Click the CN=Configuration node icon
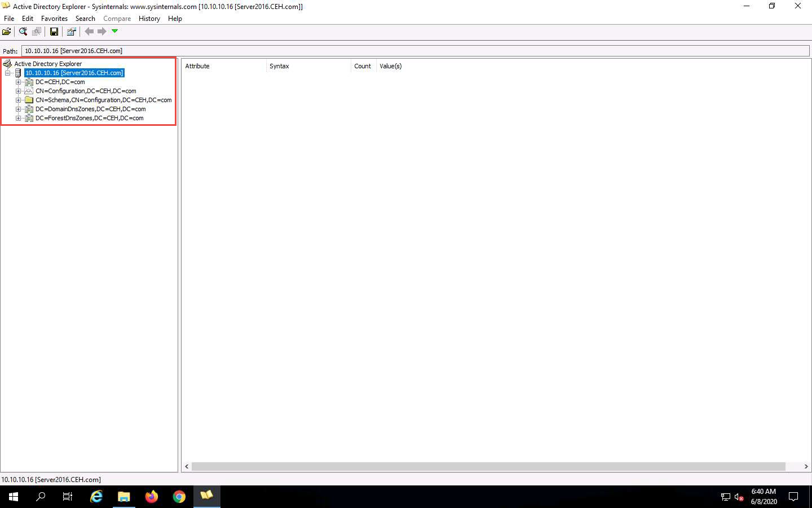 29,91
